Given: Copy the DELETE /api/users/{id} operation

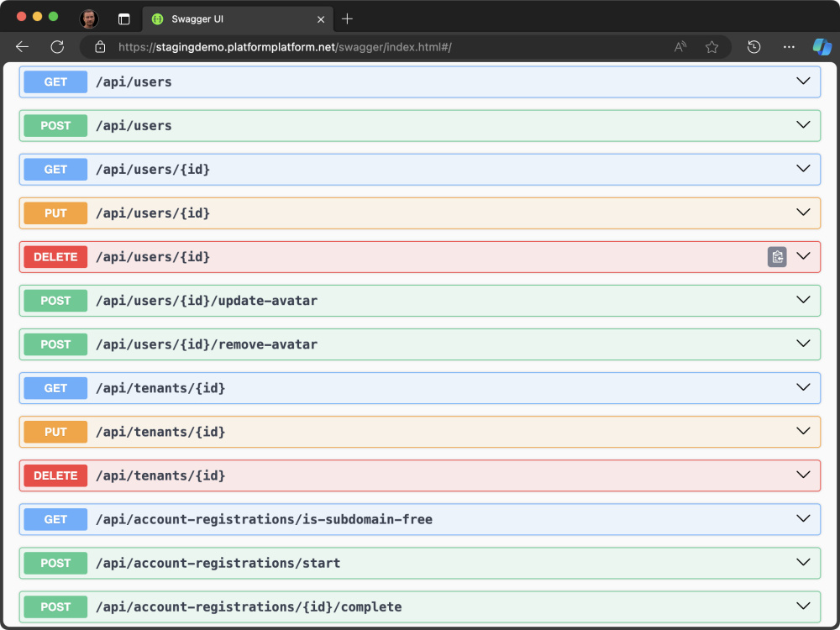Looking at the screenshot, I should click(x=777, y=256).
